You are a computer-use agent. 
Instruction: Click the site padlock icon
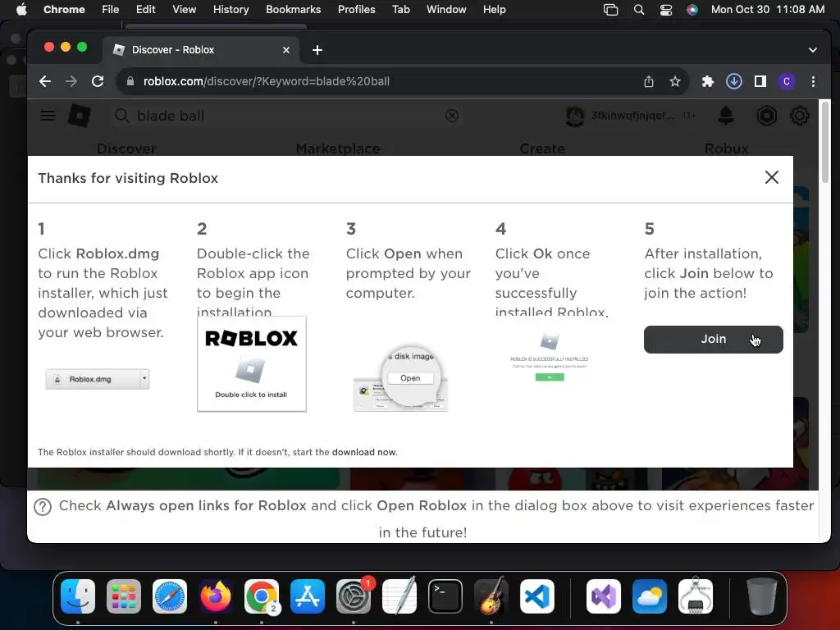(x=130, y=81)
